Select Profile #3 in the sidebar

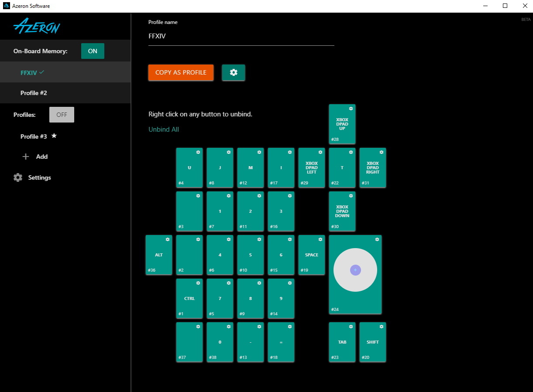pyautogui.click(x=34, y=136)
